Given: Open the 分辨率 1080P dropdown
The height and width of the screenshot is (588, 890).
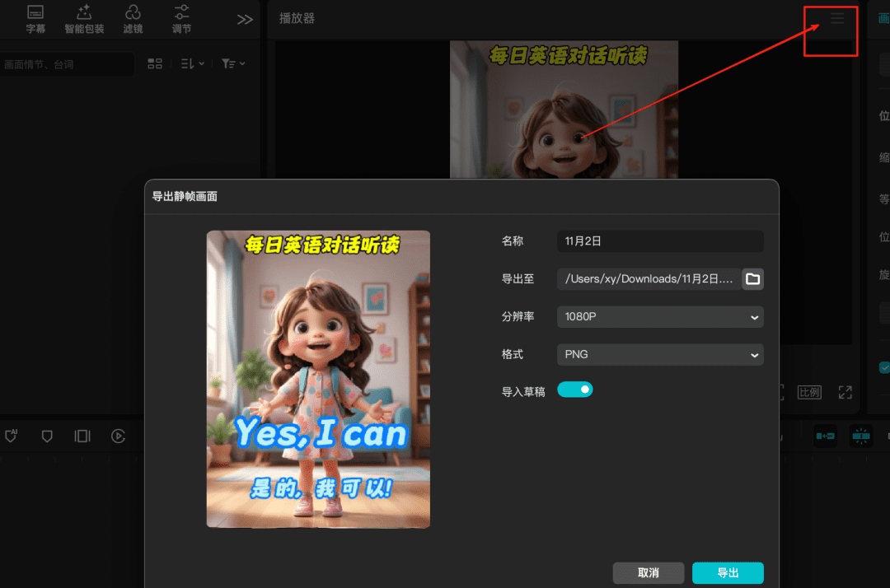Looking at the screenshot, I should click(660, 317).
